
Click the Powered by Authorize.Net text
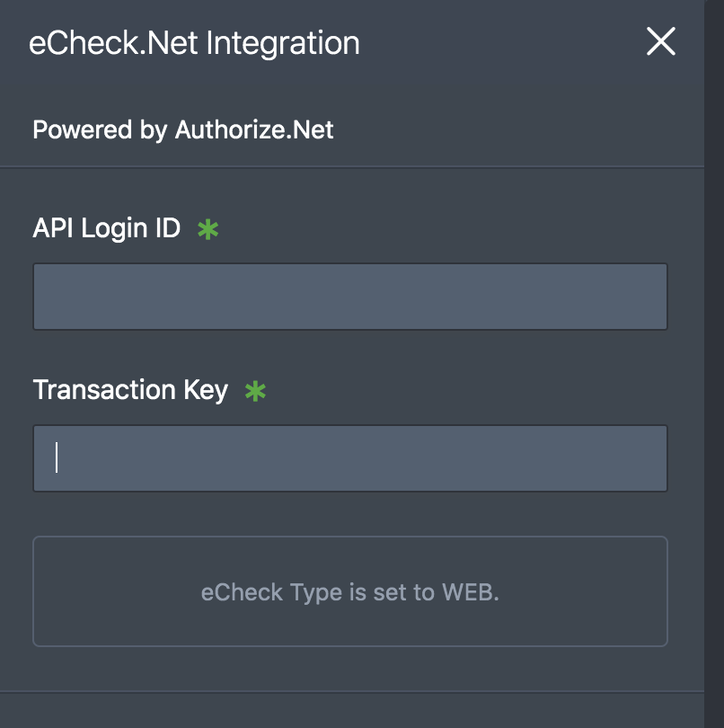[183, 129]
